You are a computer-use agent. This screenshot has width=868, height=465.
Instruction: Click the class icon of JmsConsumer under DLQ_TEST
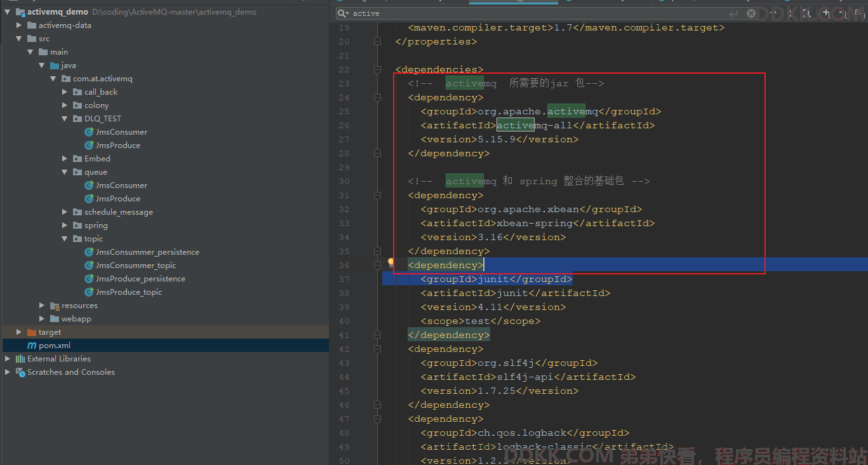pyautogui.click(x=90, y=132)
